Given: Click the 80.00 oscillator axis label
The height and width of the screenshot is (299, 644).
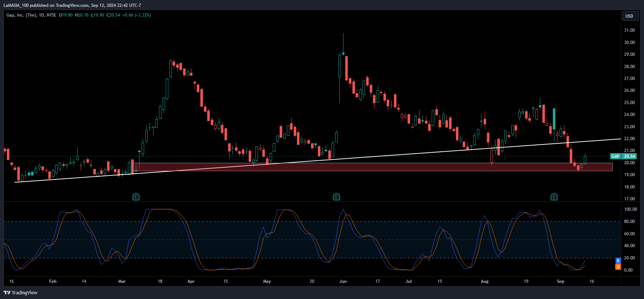Looking at the screenshot, I should 630,222.
